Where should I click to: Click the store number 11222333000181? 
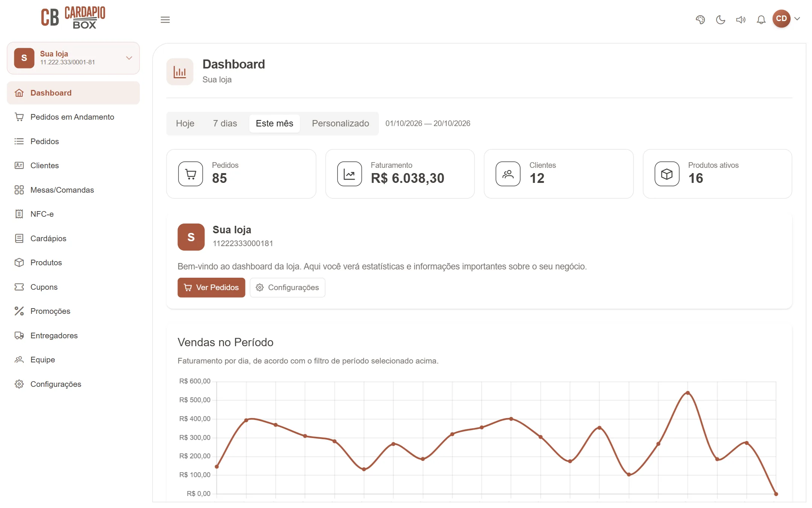pos(243,243)
